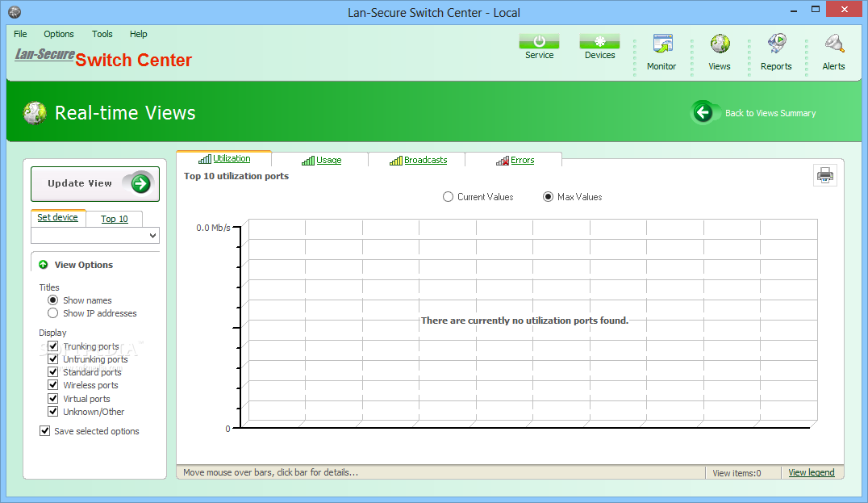This screenshot has width=868, height=503.
Task: Toggle Virtual ports checkbox
Action: click(x=53, y=398)
